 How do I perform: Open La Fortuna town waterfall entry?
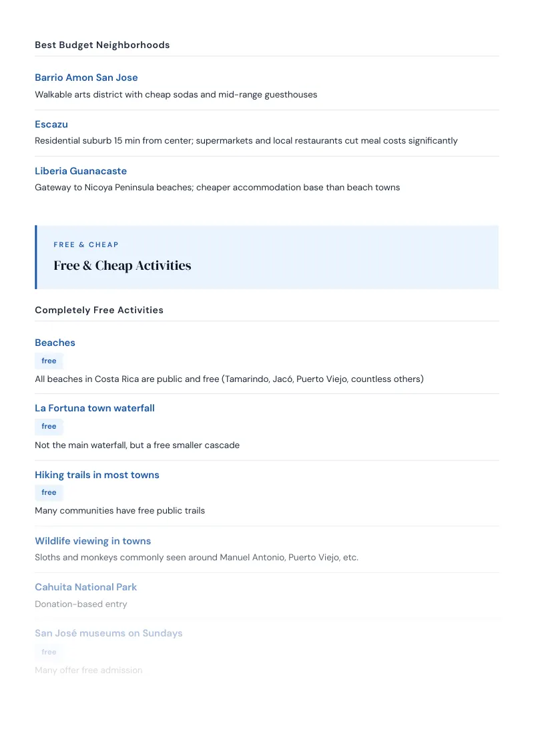[95, 408]
